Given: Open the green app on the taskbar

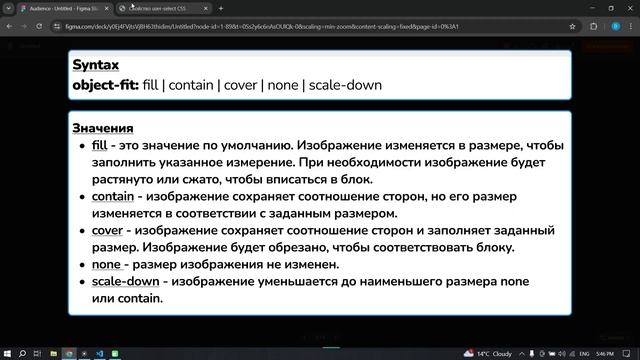Looking at the screenshot, I should pos(115,353).
